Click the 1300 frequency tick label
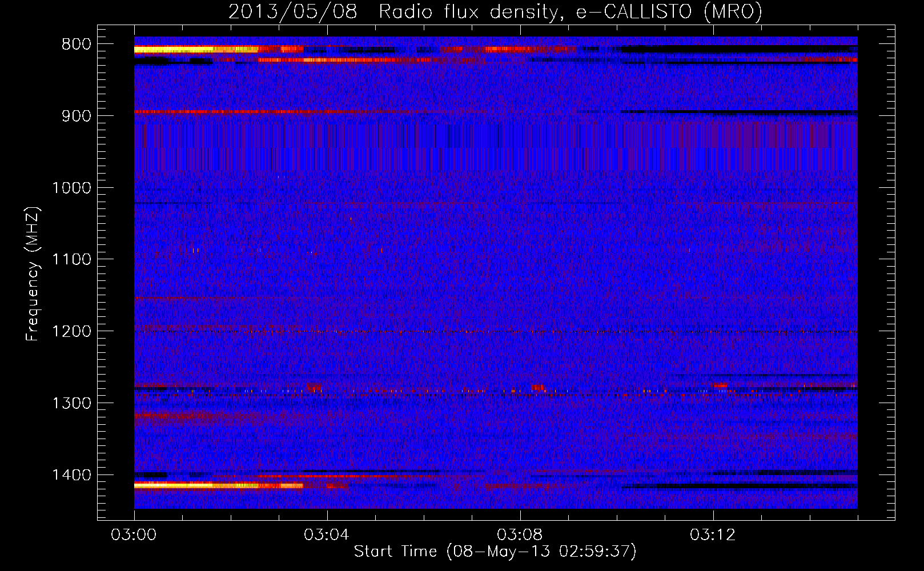The image size is (924, 571). coord(72,403)
